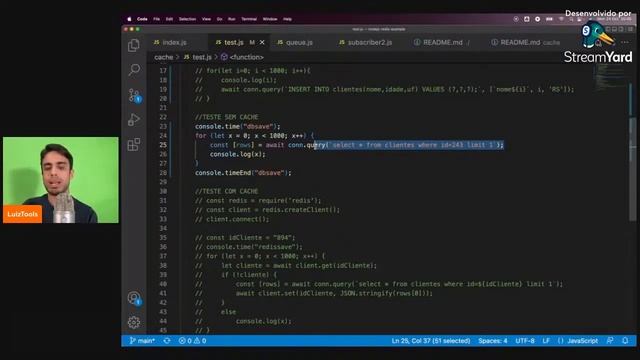
Task: Click the console.timeEnd("dbsave") line
Action: coord(243,173)
